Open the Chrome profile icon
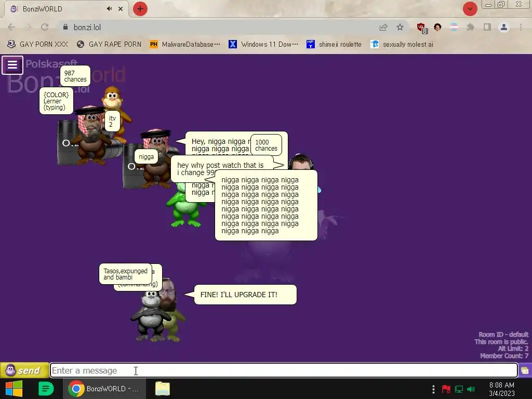Screen dimensions: 532x399 504,27
